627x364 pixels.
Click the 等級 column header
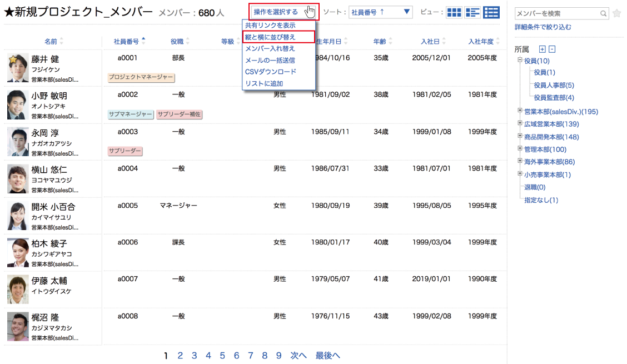point(227,42)
